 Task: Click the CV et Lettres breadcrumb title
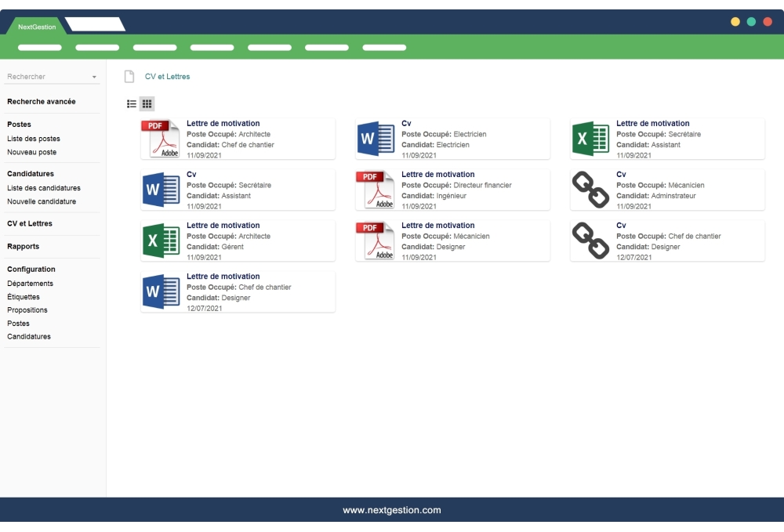click(x=167, y=77)
